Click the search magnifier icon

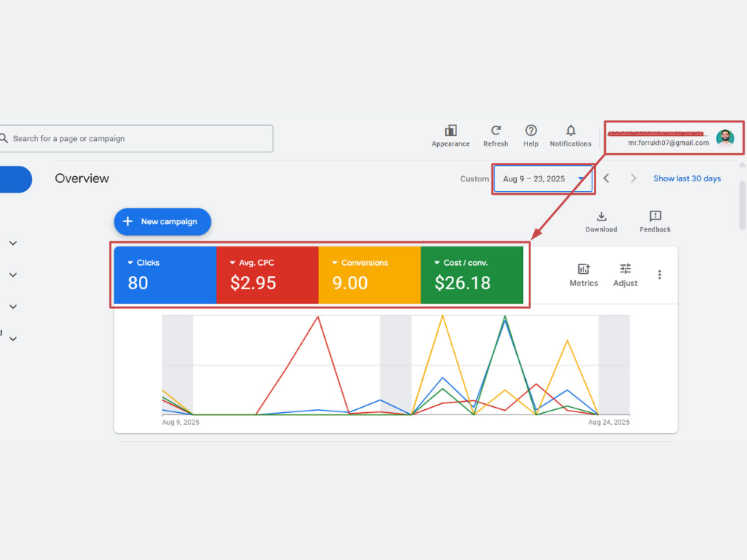pos(4,138)
